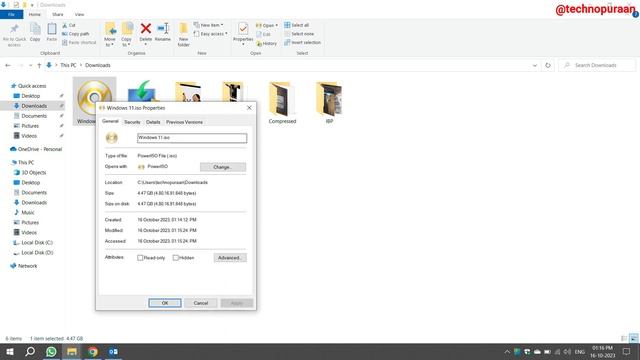Viewport: 640px width, 360px height.
Task: Click Invert selection in ribbon
Action: (x=302, y=42)
